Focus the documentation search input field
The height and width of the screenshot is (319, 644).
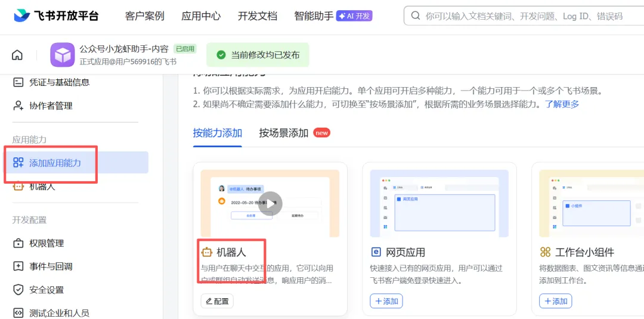[524, 16]
